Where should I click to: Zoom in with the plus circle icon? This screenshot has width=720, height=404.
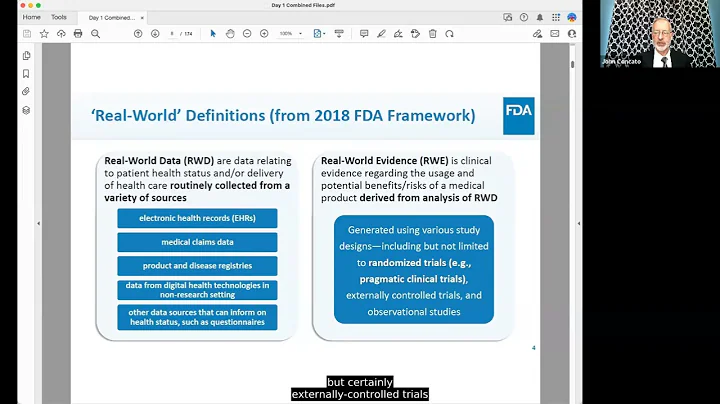click(x=264, y=34)
